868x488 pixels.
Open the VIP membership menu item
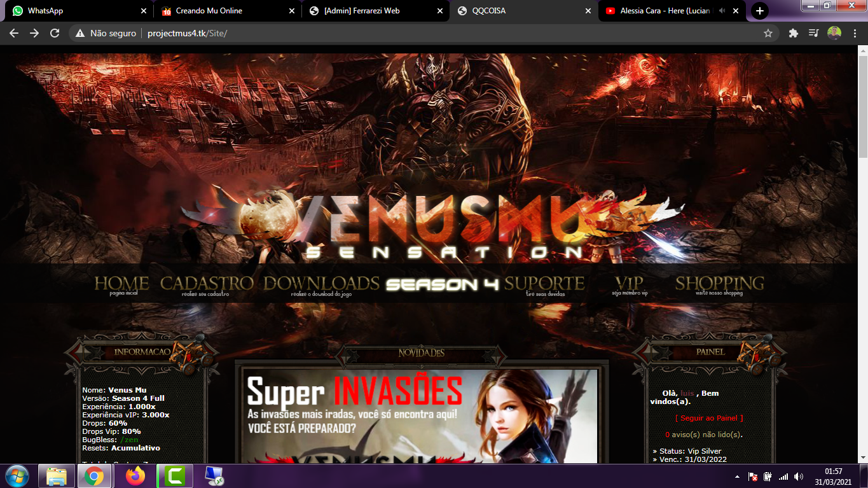pos(630,284)
